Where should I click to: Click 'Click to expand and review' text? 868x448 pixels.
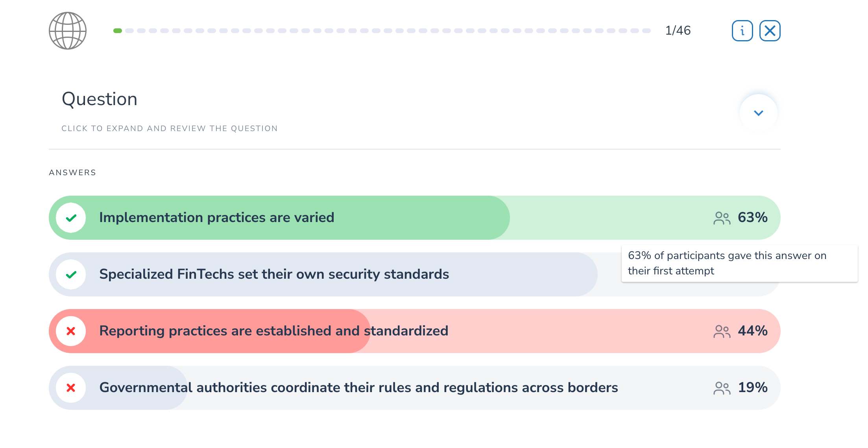[x=170, y=129]
